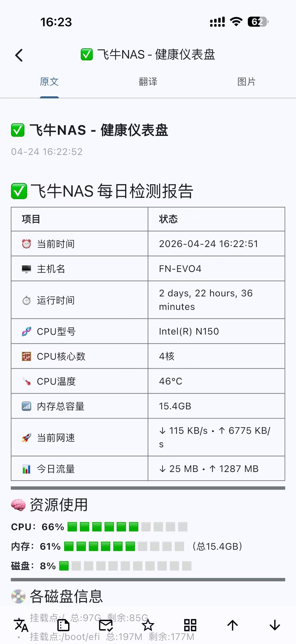Tap the translate (文A) icon in bottom toolbar
Screen dimensions: 296x644
point(21,625)
